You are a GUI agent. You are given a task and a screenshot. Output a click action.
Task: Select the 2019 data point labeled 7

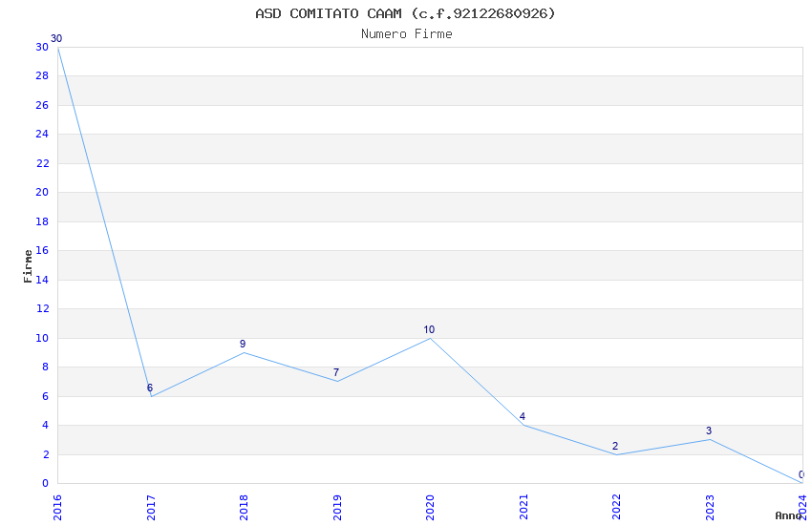(x=337, y=382)
